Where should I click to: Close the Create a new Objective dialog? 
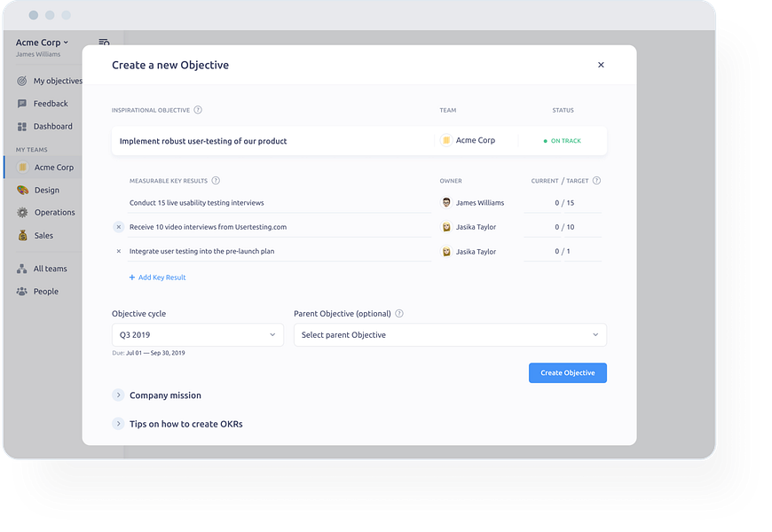601,65
